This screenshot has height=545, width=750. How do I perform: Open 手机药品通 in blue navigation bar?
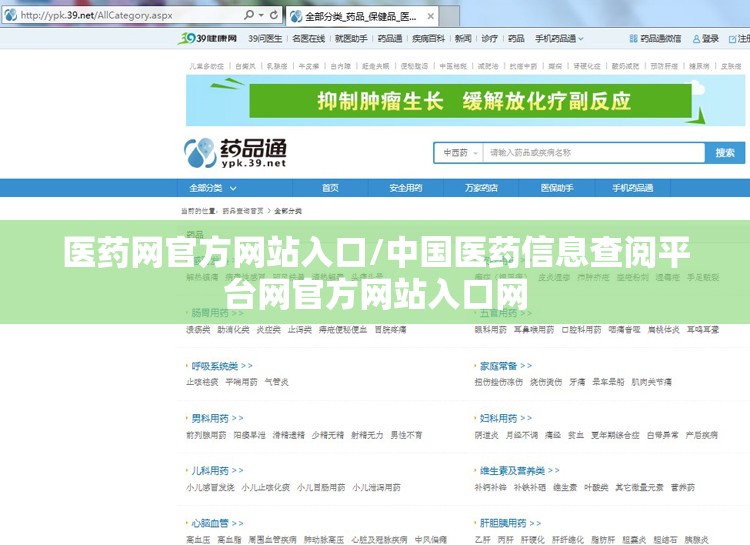pyautogui.click(x=632, y=188)
